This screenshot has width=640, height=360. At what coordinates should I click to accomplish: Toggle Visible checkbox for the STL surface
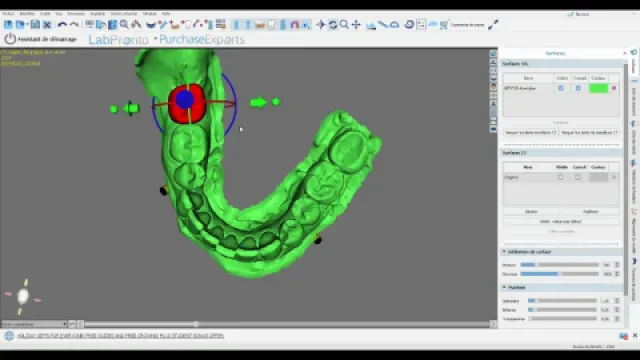click(561, 88)
